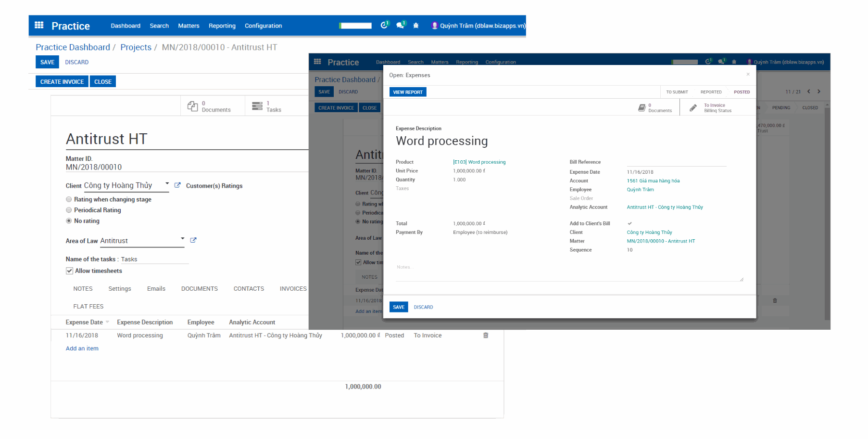Sort by Expense Date column arrow
868x439 pixels.
coord(107,323)
